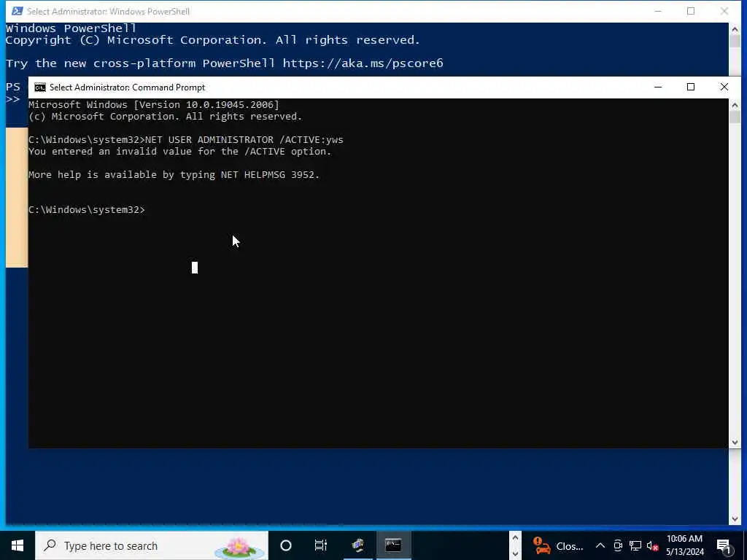Maximize the Command Prompt window

tap(691, 87)
